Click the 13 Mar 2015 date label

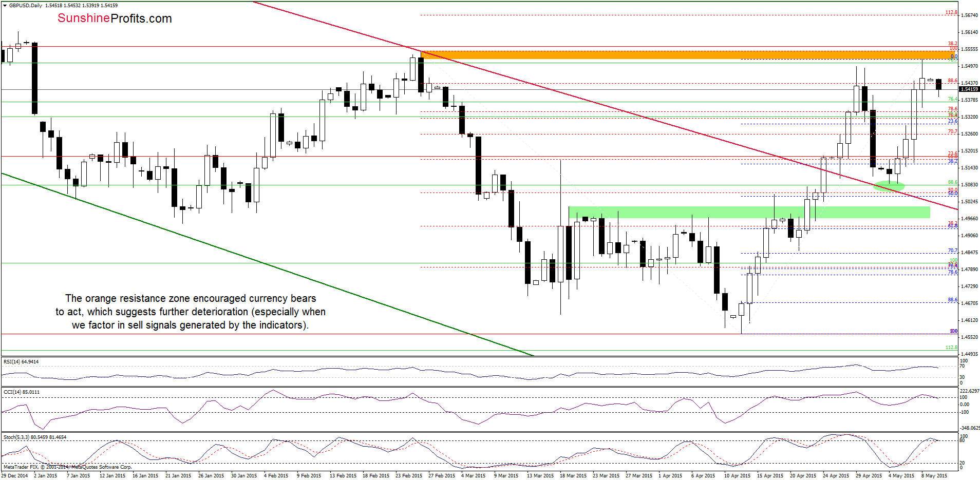pyautogui.click(x=540, y=476)
